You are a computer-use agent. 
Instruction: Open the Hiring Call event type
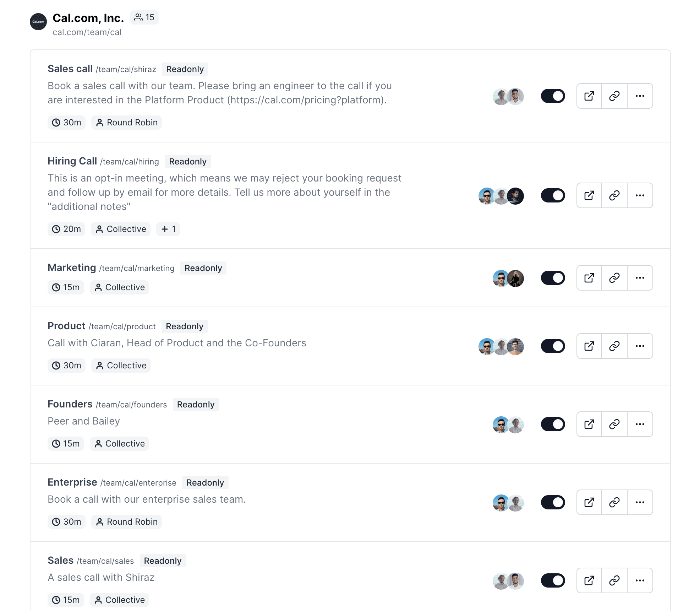(72, 161)
